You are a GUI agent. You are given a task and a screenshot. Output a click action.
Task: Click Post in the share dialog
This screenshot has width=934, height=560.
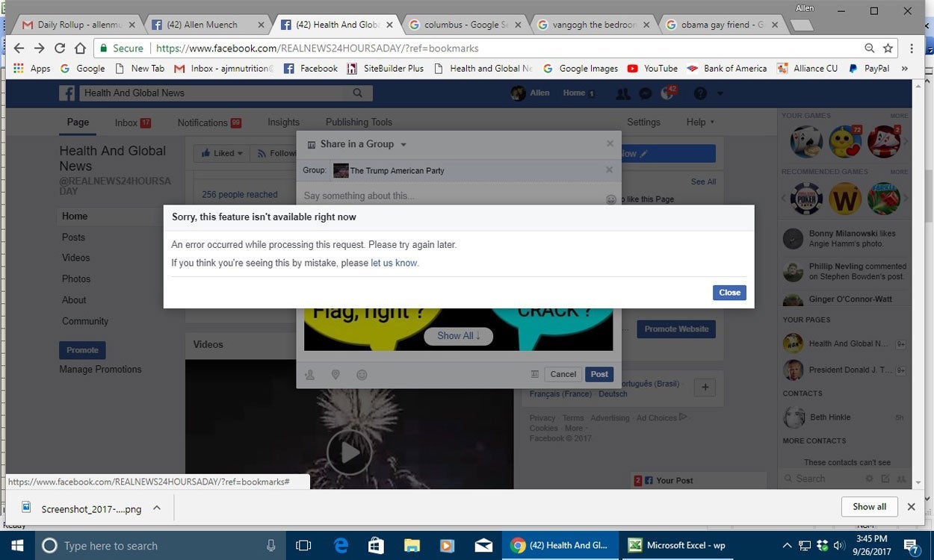599,374
